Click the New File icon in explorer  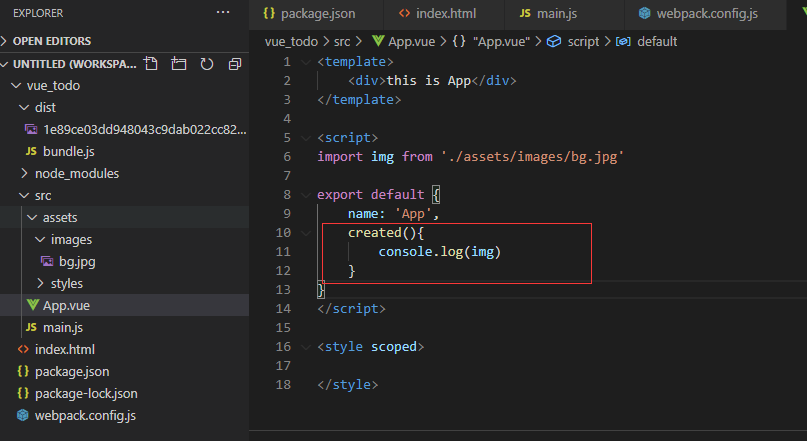point(151,64)
